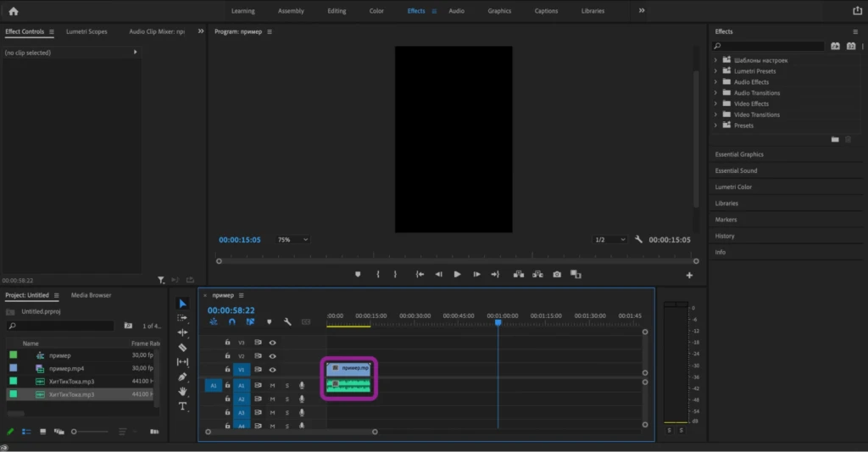This screenshot has width=868, height=452.
Task: Open timeline wrench display settings
Action: point(287,322)
